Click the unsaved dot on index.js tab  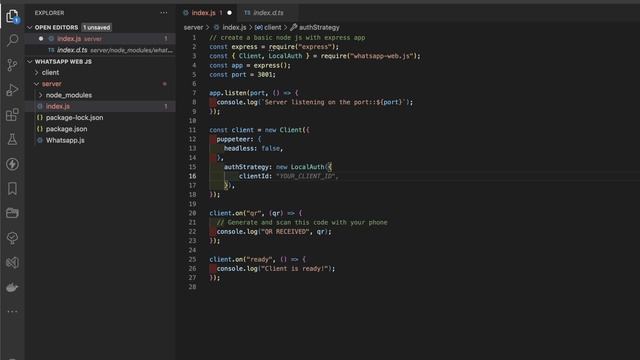(x=229, y=13)
